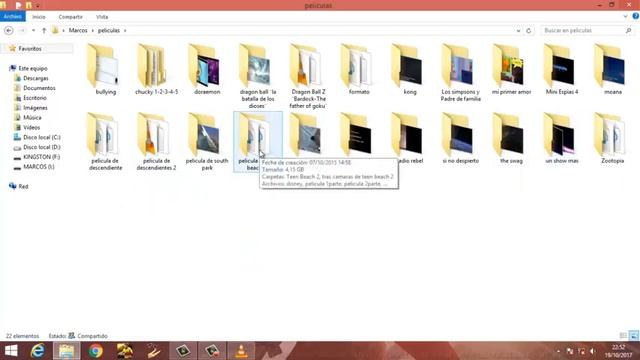
Task: Open the Mini Espias 4 folder
Action: pyautogui.click(x=562, y=69)
